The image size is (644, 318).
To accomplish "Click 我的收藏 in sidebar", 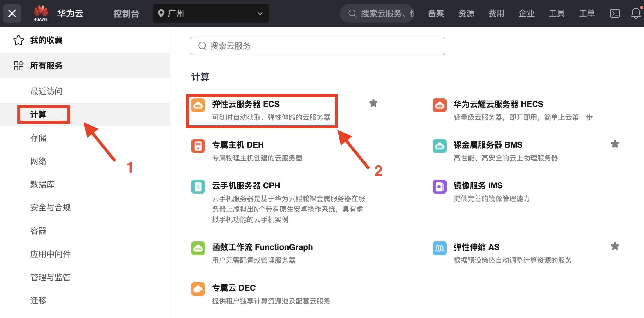I will pyautogui.click(x=46, y=40).
